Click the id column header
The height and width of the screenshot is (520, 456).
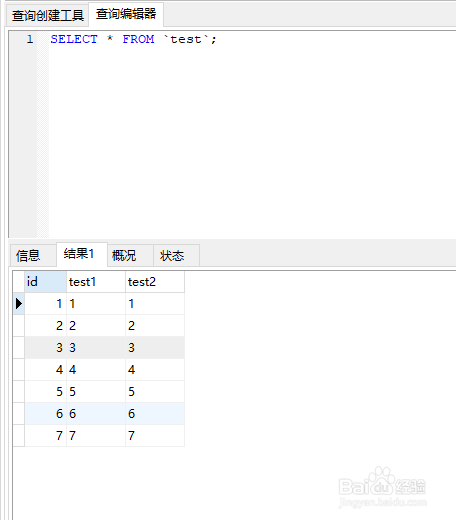point(45,282)
